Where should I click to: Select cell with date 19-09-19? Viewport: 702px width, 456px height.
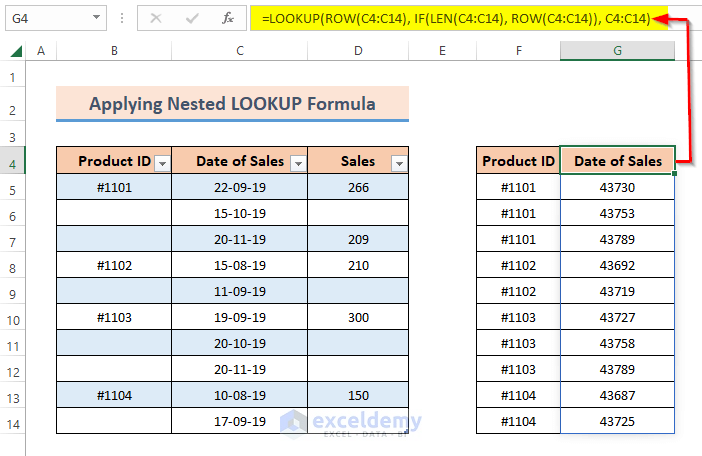[x=240, y=317]
